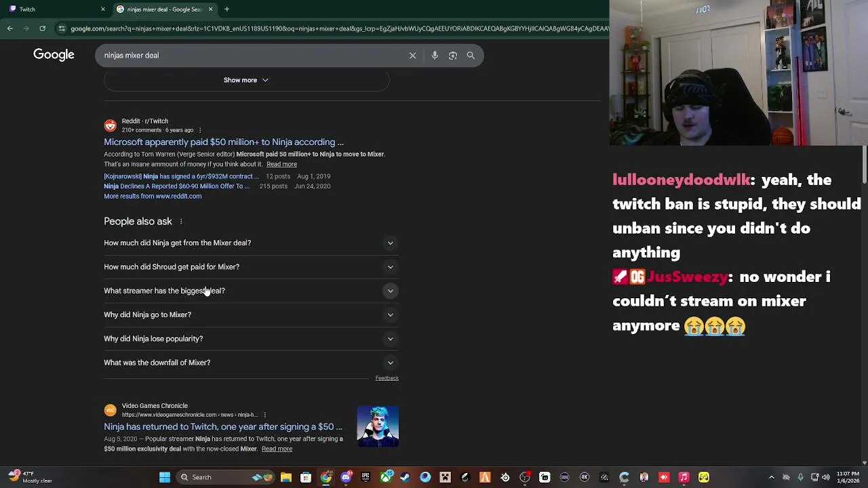Focus the browser address bar URL
The width and height of the screenshot is (868, 488).
pyautogui.click(x=339, y=28)
